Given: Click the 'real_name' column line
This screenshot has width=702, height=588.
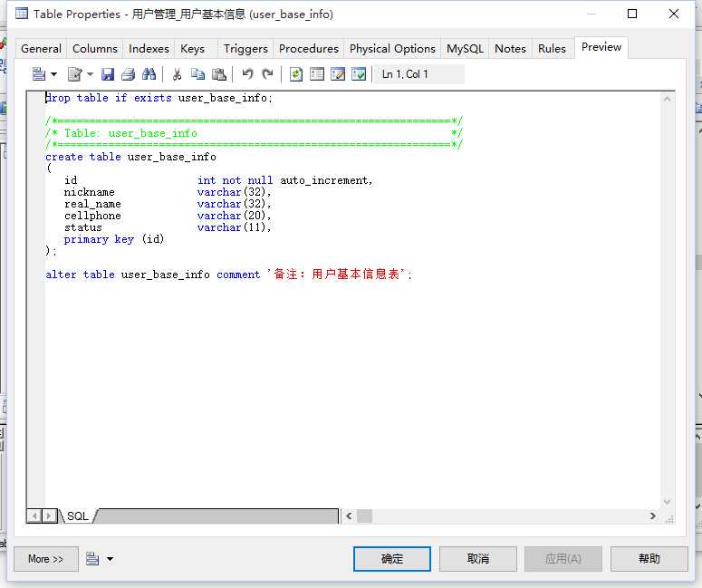Looking at the screenshot, I should click(x=168, y=204).
